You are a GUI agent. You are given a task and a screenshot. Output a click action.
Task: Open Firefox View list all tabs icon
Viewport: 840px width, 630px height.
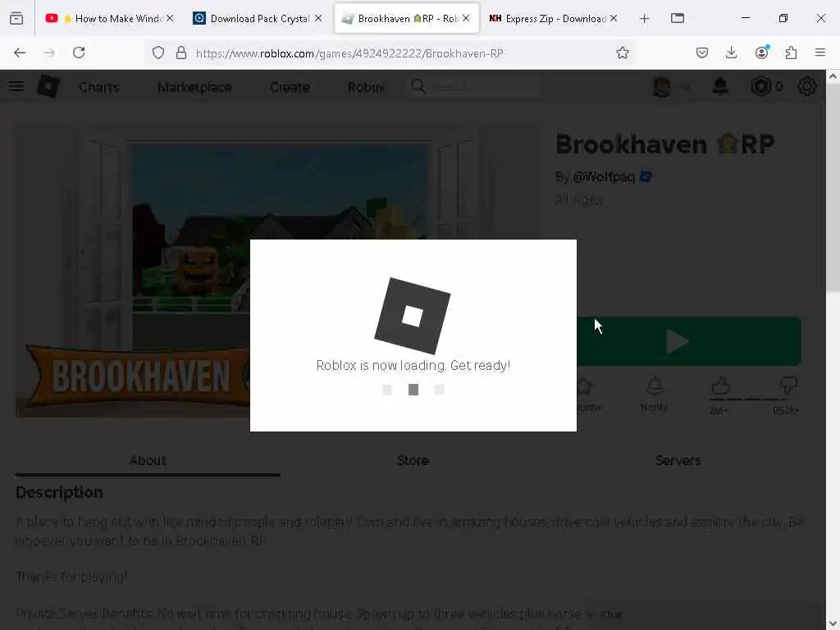point(678,18)
